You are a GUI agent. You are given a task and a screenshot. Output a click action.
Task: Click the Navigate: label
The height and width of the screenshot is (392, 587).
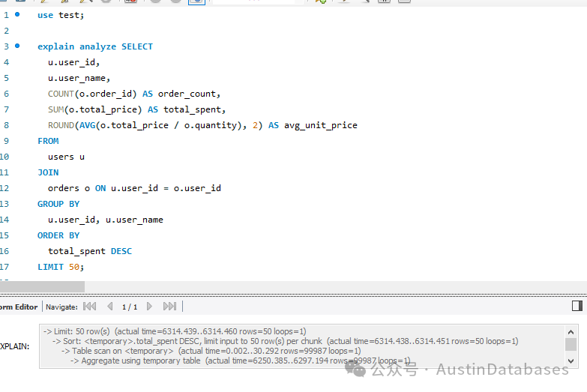tap(61, 307)
